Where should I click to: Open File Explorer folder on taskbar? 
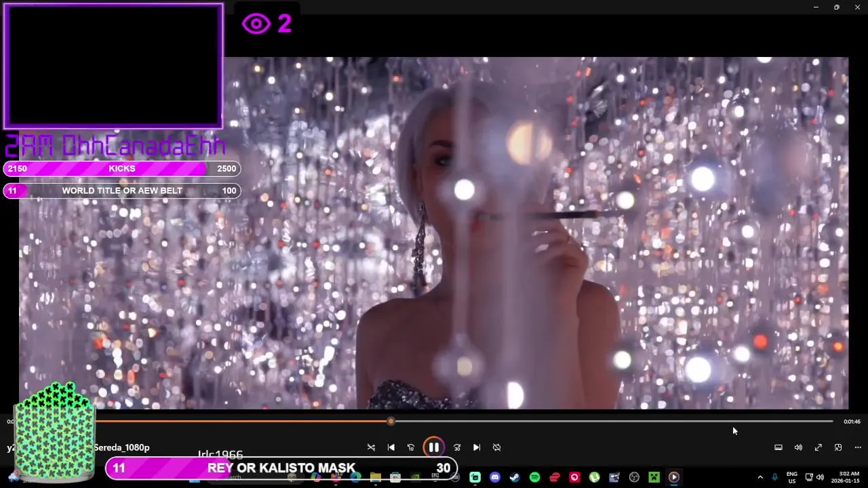coord(375,477)
